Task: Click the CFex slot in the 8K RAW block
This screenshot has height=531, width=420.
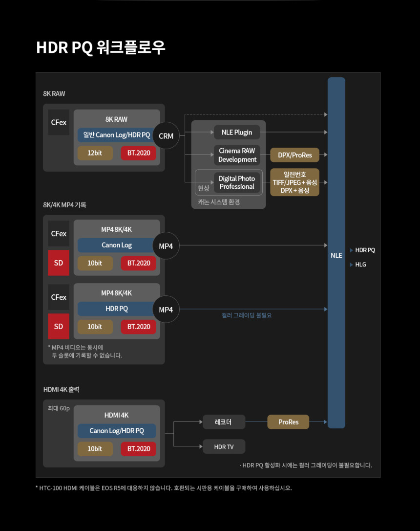Action: (59, 122)
